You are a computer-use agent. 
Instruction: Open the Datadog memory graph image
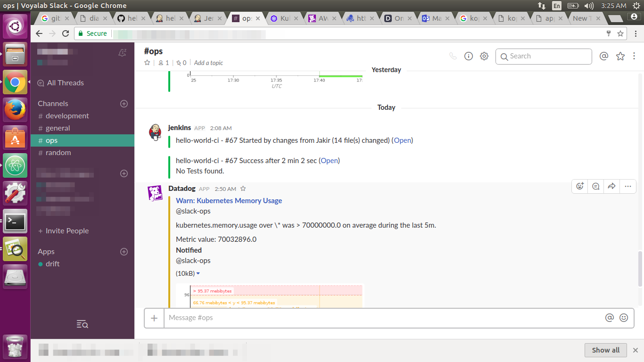270,296
